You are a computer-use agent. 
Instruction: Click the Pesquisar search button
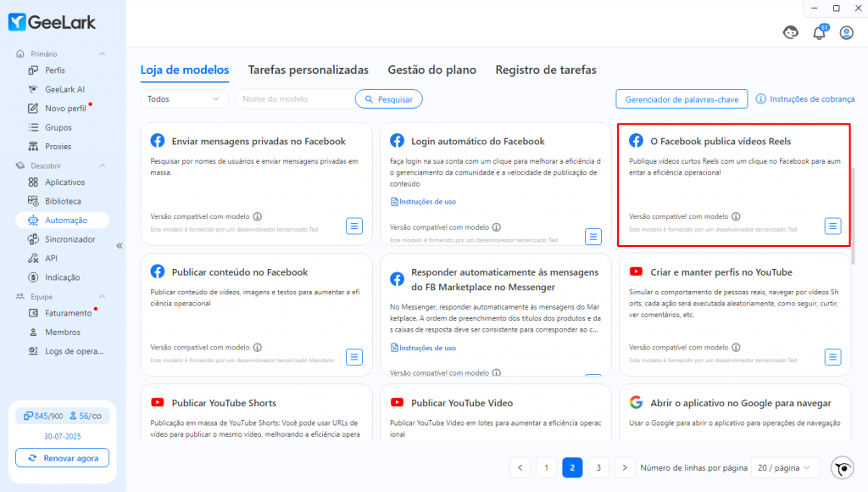(388, 99)
